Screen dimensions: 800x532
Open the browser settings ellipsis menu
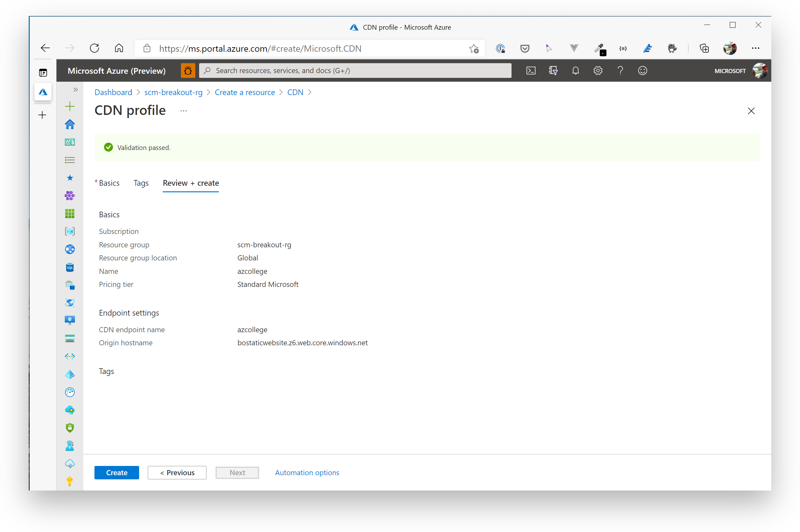pyautogui.click(x=755, y=48)
